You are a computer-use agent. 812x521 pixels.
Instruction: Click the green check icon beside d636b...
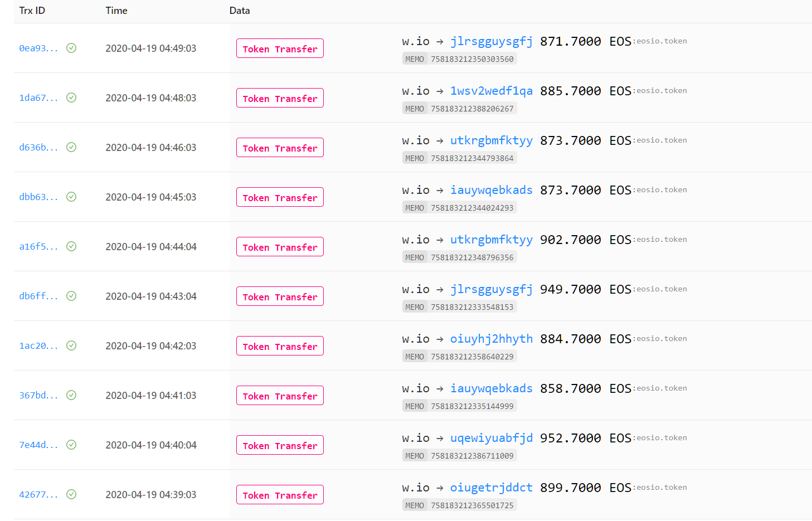click(x=71, y=147)
